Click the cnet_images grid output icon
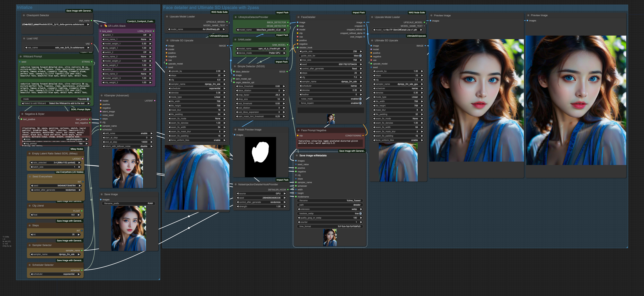Screen dimensions: 644x296 364,37
